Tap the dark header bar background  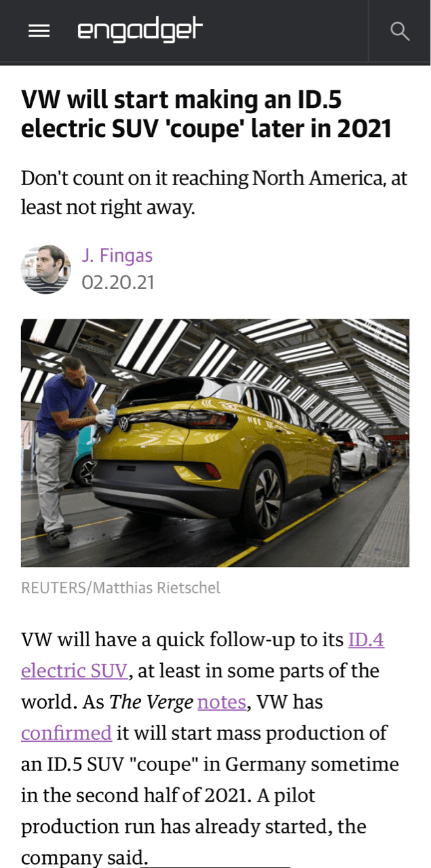tap(285, 31)
